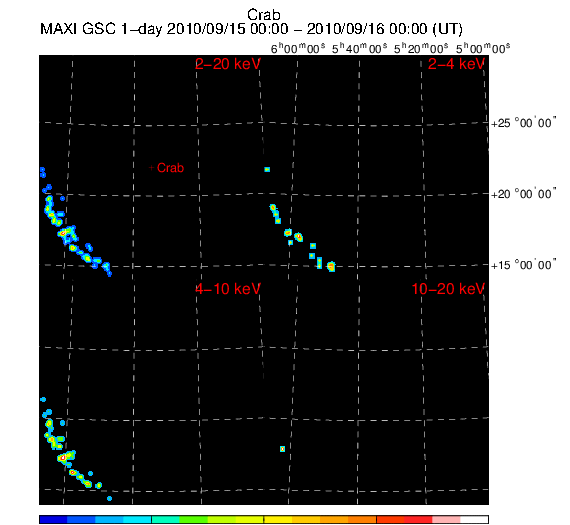Click the +20° declination axis label
Image resolution: width=570 pixels, height=525 pixels.
pos(523,194)
